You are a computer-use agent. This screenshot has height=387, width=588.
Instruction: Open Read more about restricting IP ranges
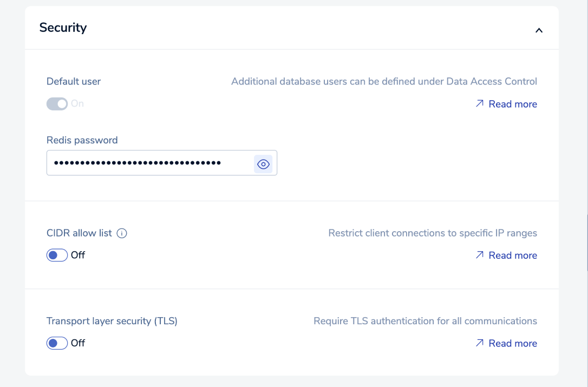click(513, 255)
